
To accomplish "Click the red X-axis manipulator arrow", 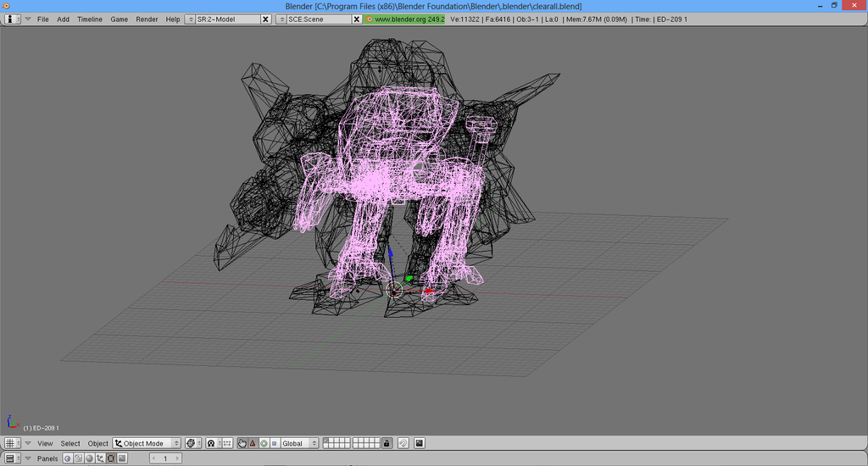I will (430, 291).
